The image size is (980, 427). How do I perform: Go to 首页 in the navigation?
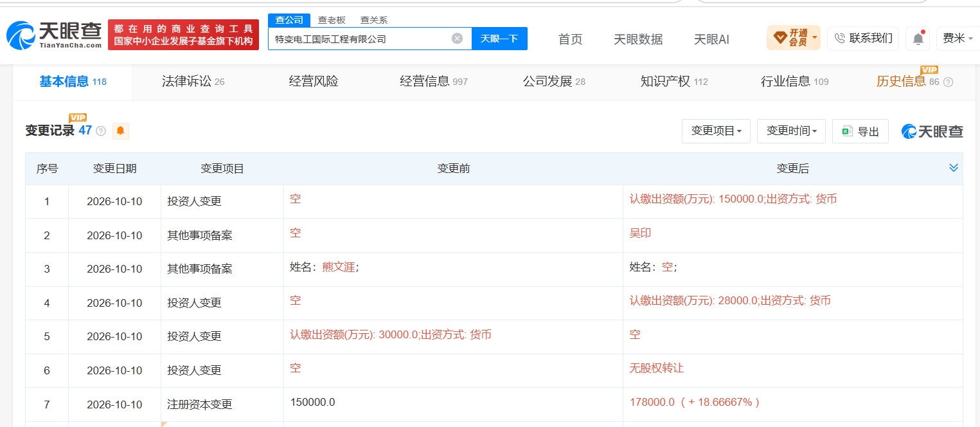571,39
